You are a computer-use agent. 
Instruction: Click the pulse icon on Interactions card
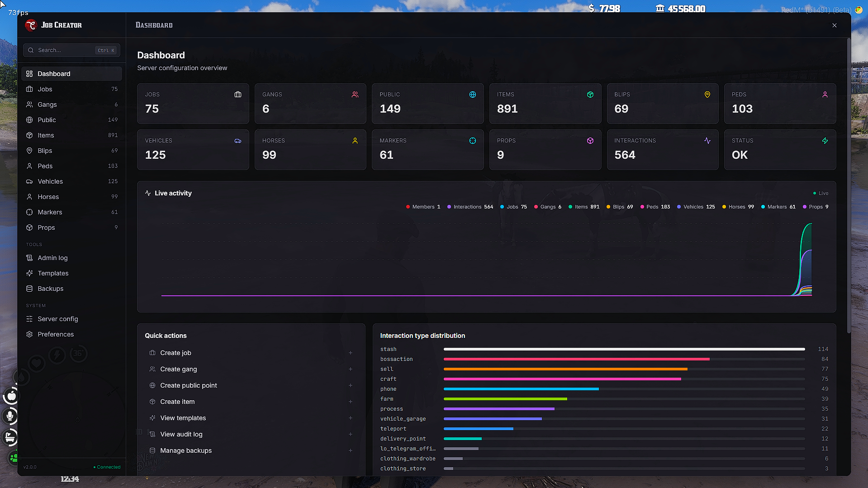(707, 141)
